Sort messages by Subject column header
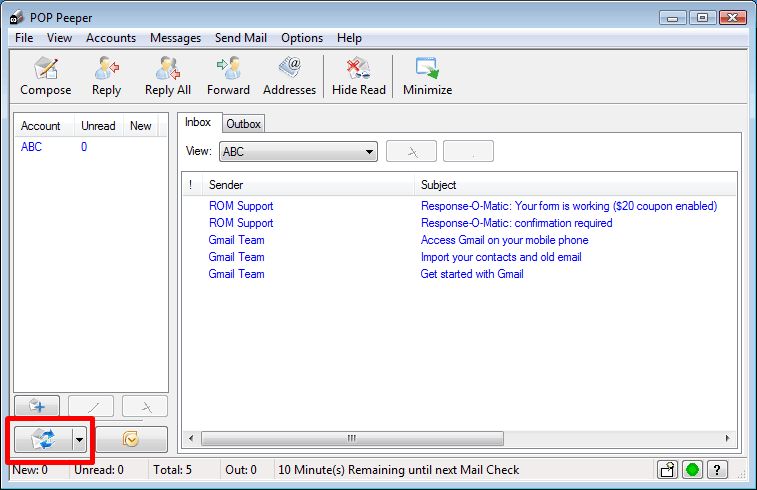This screenshot has width=757, height=490. click(575, 185)
